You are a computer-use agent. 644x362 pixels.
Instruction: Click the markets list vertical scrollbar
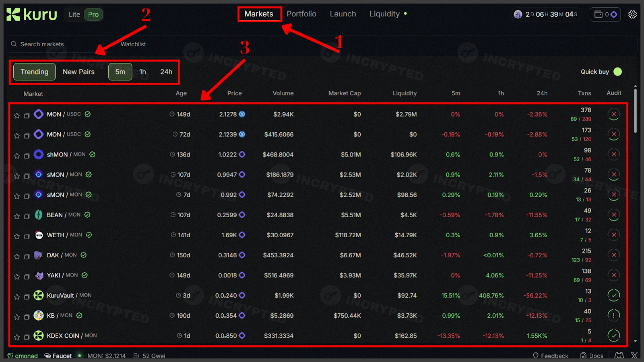coord(636,111)
